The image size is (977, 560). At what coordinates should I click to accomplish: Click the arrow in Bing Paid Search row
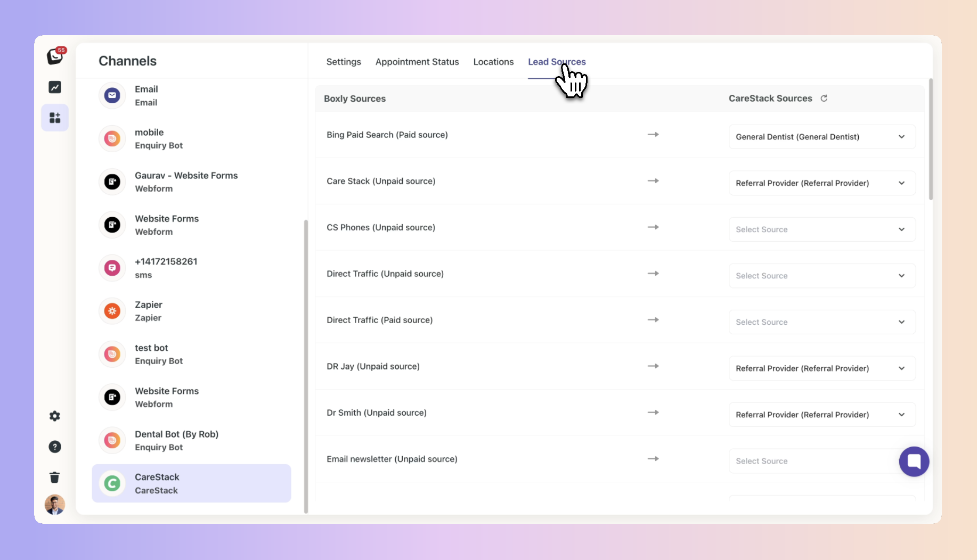[x=653, y=135]
